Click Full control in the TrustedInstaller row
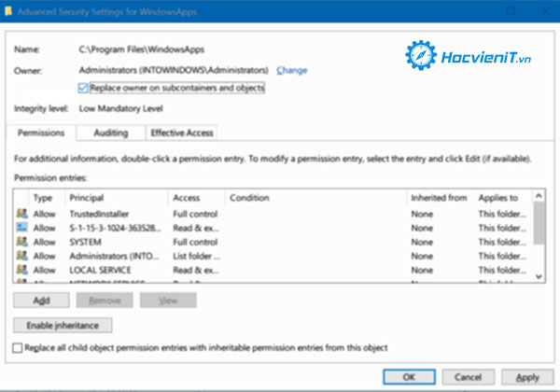 [195, 214]
